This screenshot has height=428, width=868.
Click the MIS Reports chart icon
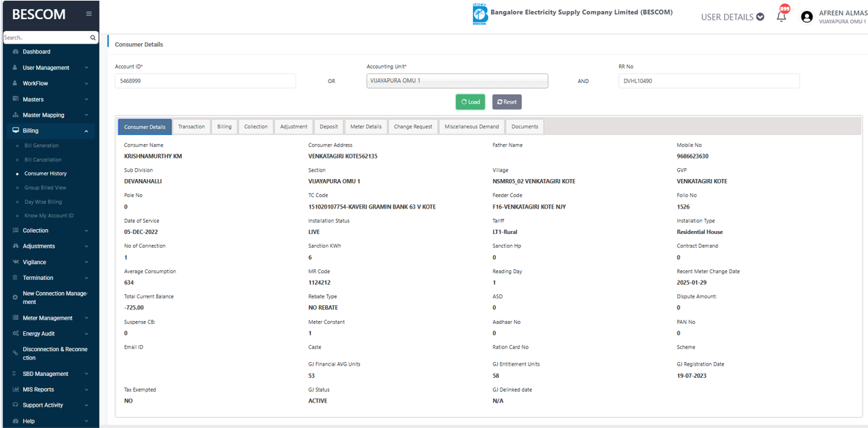click(x=15, y=389)
